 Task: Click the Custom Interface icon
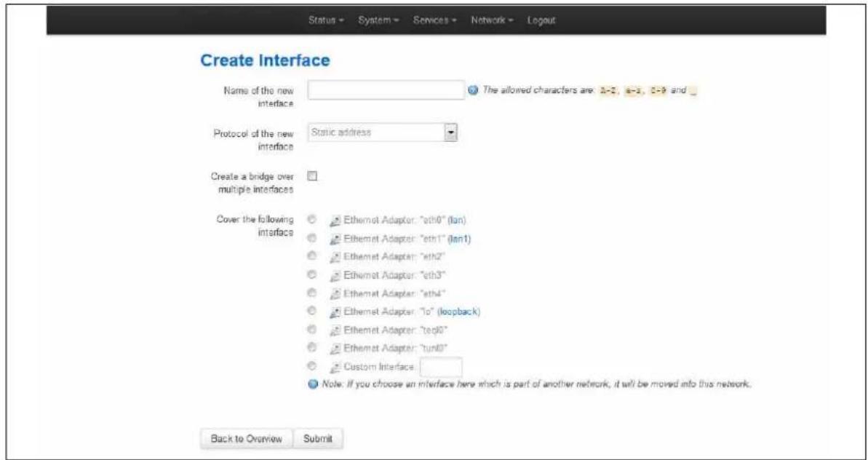pos(335,366)
